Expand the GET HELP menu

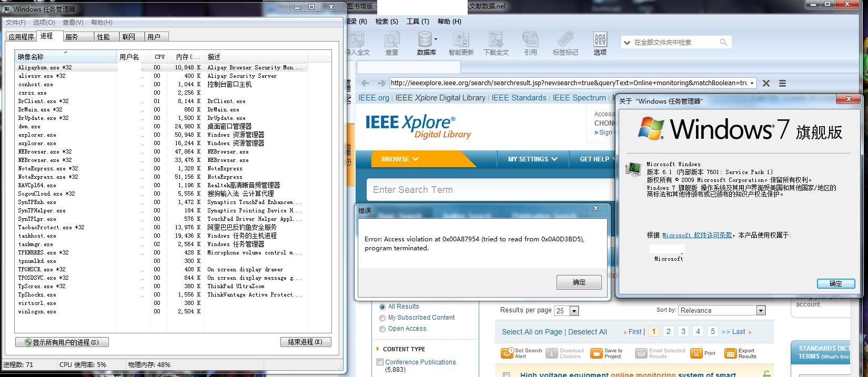[x=597, y=159]
